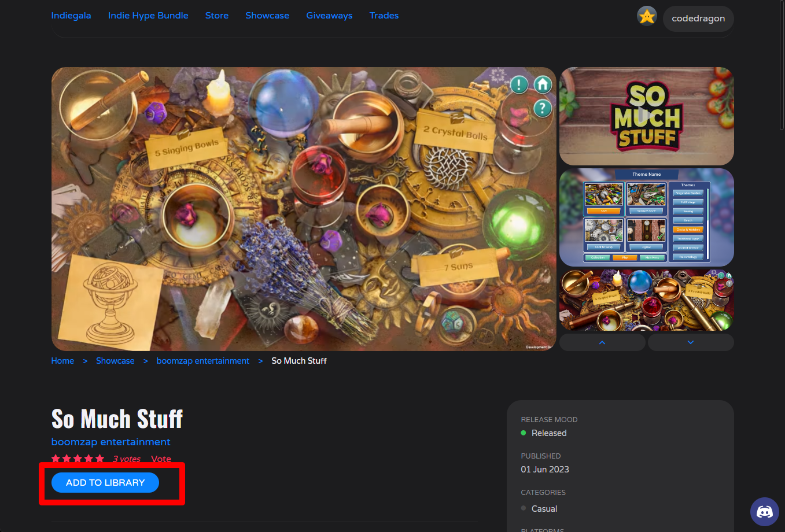Screen dimensions: 785x532
Task: Open the Giveaways section
Action: point(329,16)
